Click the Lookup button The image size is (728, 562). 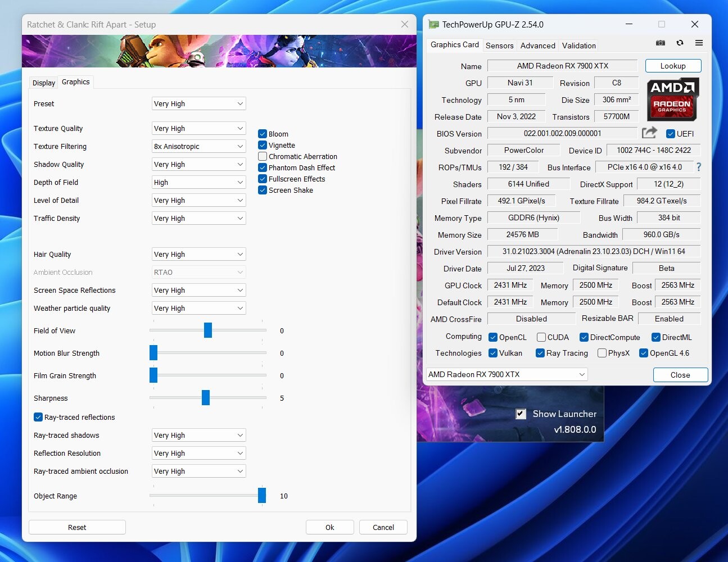(673, 66)
